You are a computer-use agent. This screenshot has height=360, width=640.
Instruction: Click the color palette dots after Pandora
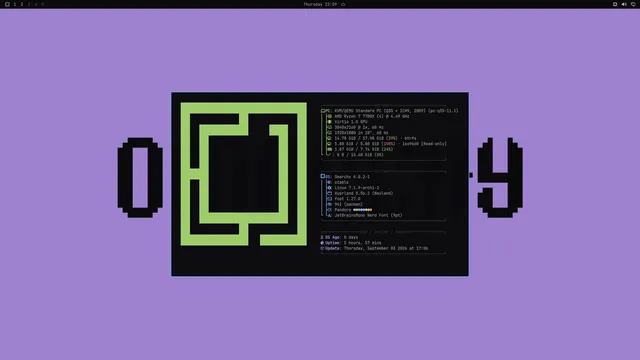click(362, 210)
